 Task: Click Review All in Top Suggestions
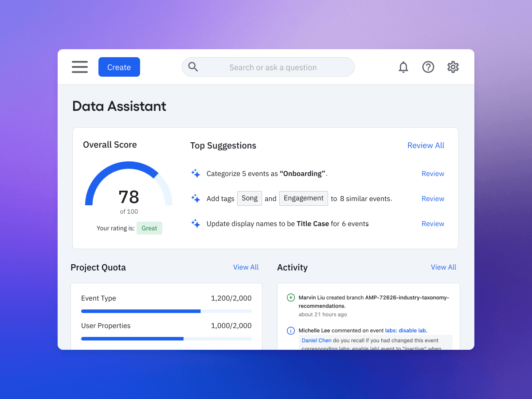[426, 145]
